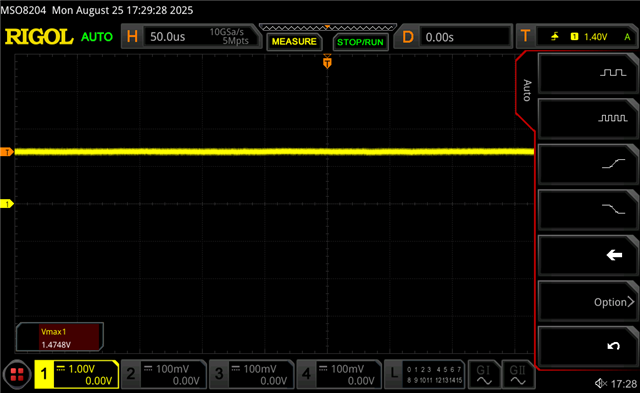Click the left arrow softkey
The width and height of the screenshot is (640, 393).
pyautogui.click(x=588, y=255)
